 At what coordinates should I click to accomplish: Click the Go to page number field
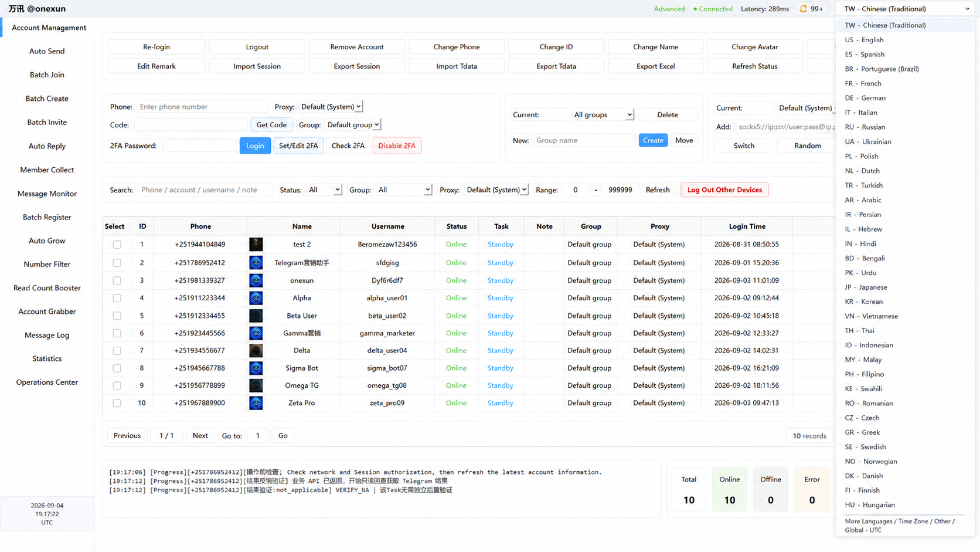(258, 436)
